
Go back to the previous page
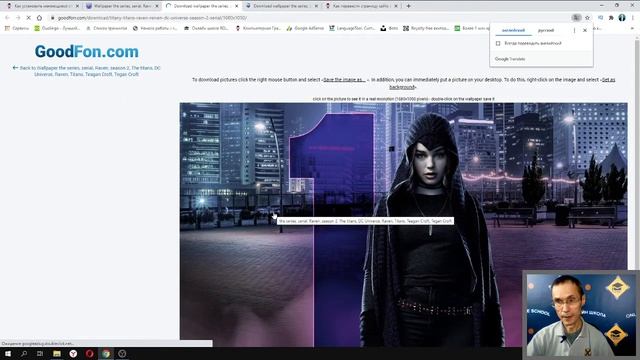click(x=7, y=18)
